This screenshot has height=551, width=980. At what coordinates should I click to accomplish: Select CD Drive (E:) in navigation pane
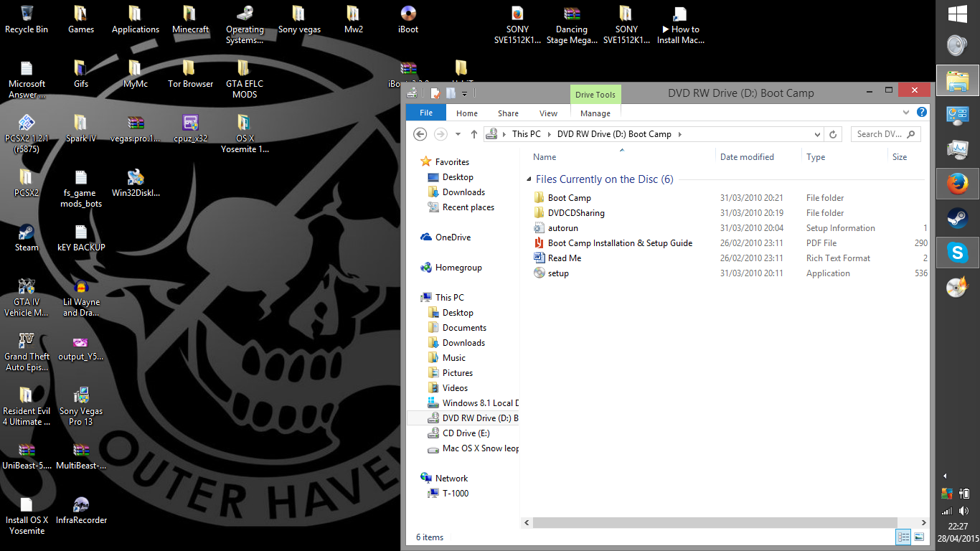(x=466, y=433)
